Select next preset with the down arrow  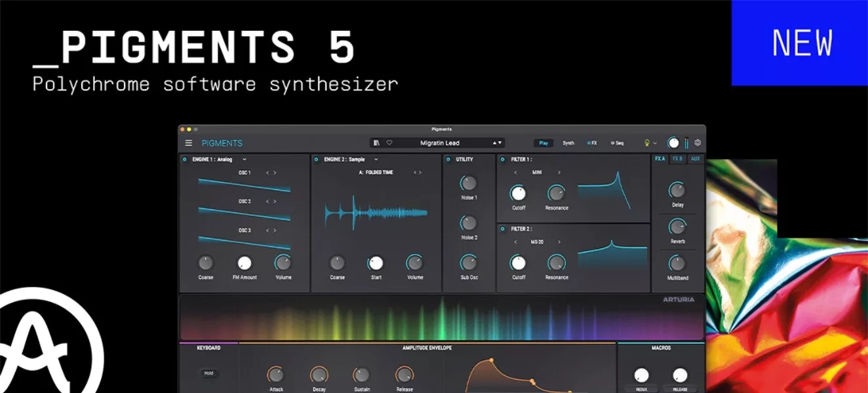[500, 143]
